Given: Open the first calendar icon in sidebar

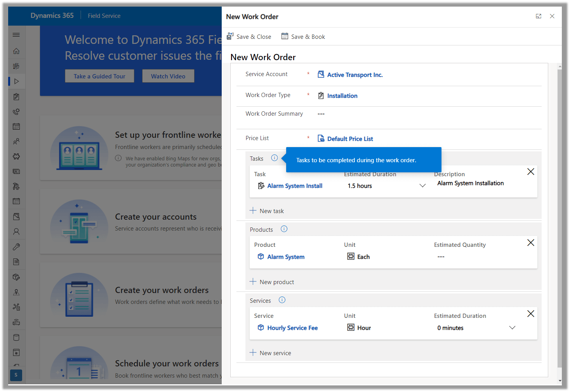Looking at the screenshot, I should point(16,127).
